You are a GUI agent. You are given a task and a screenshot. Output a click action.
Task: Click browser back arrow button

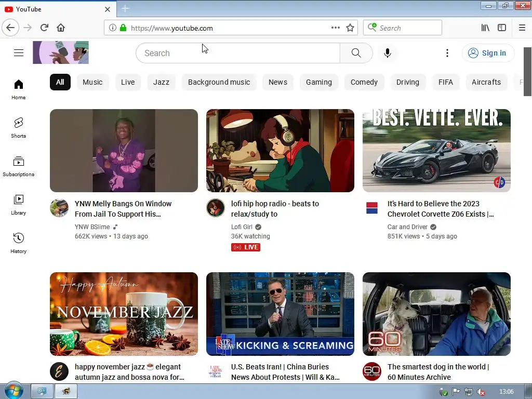10,28
